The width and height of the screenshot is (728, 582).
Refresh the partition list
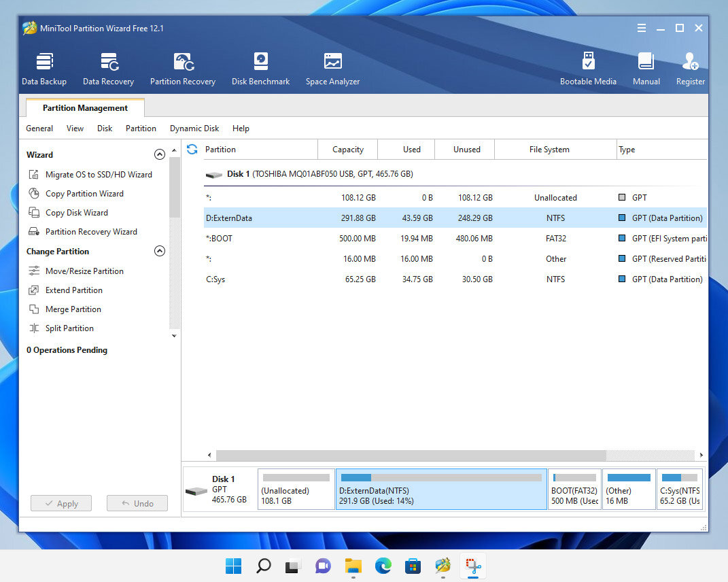[192, 149]
